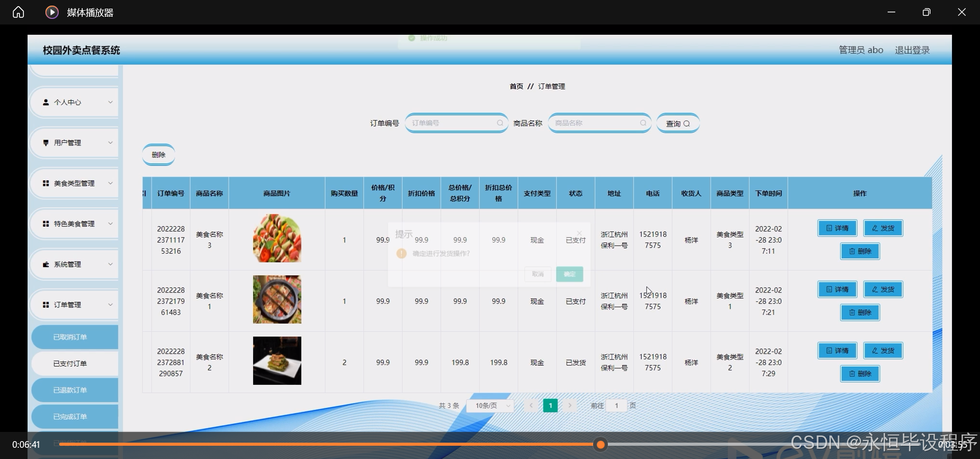Click 发货 for order 美食名称2
The image size is (980, 459).
coord(883,351)
